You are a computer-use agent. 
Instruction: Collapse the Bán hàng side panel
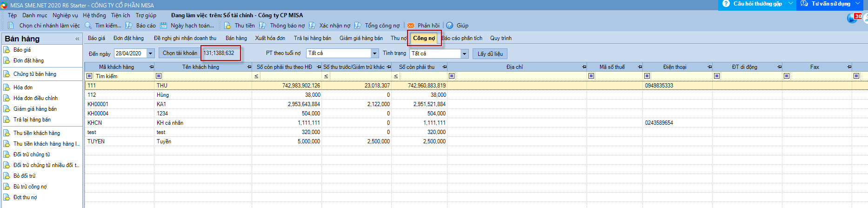(x=77, y=39)
